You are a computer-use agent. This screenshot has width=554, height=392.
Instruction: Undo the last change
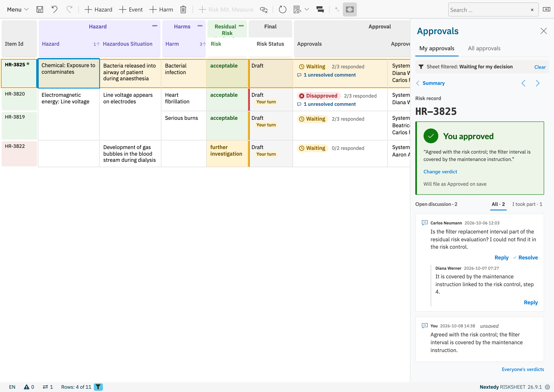(55, 10)
